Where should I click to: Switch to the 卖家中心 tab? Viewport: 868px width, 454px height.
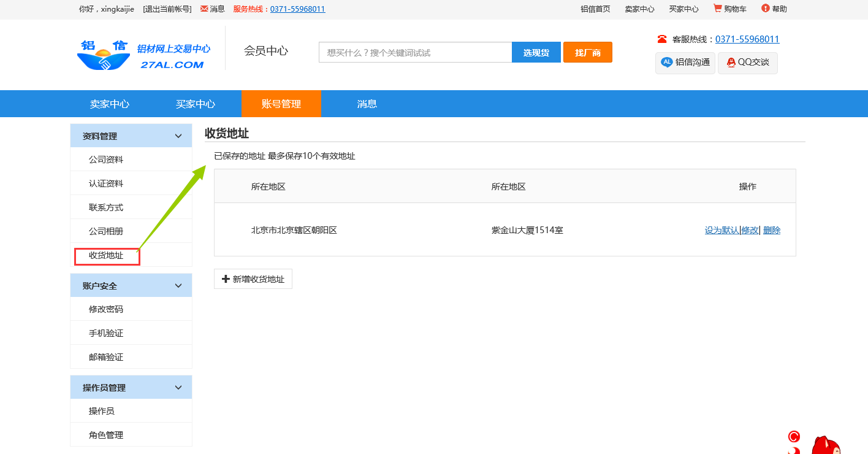(110, 104)
